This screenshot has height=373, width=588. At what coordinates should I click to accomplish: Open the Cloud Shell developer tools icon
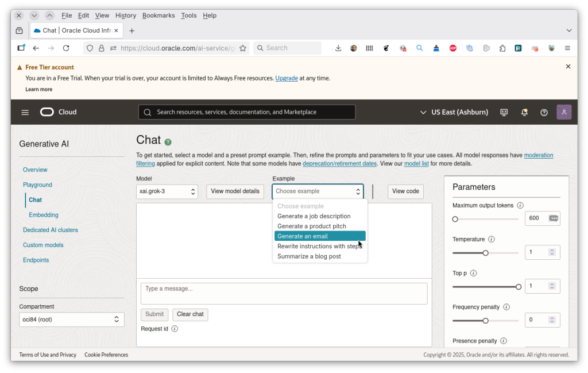504,112
